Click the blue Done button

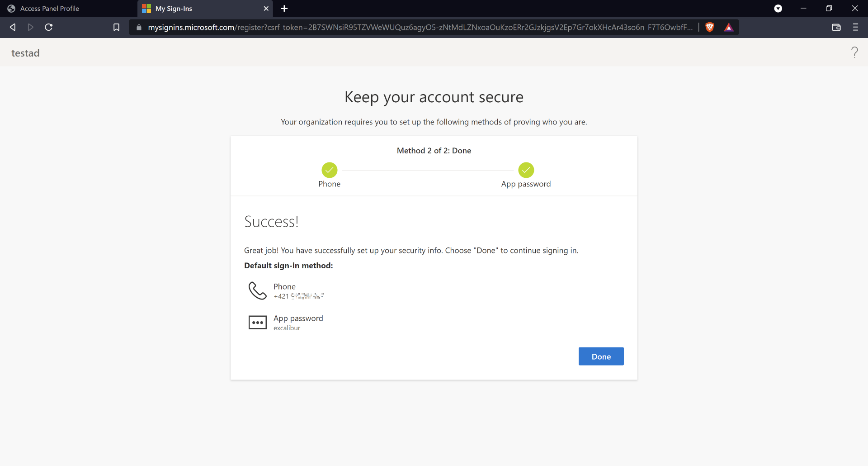pyautogui.click(x=601, y=357)
